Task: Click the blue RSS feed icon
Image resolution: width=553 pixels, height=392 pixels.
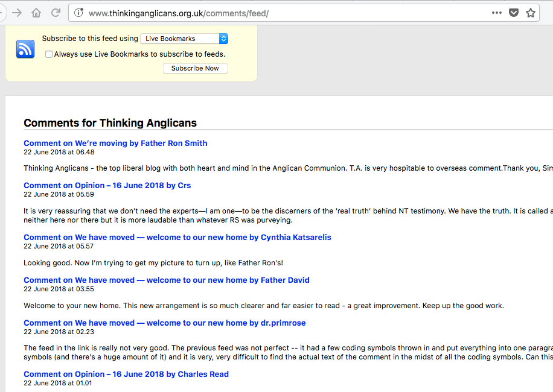Action: point(25,49)
